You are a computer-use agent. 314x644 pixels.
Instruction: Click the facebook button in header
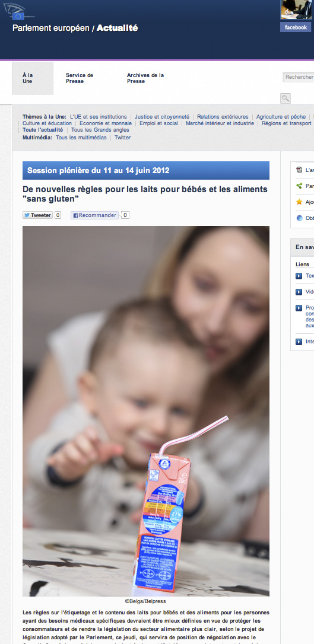(296, 27)
